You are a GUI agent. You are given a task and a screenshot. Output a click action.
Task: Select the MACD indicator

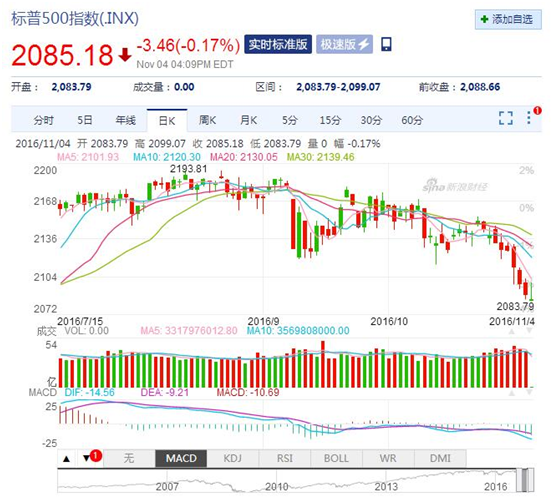pos(181,458)
